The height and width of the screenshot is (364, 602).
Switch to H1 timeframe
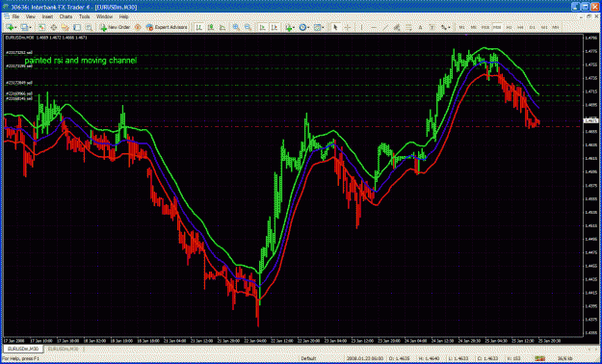[x=509, y=27]
